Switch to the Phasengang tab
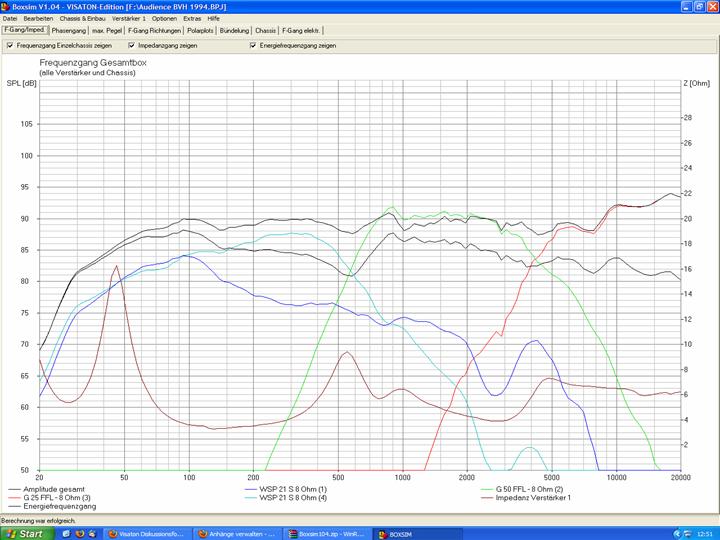 click(x=68, y=31)
